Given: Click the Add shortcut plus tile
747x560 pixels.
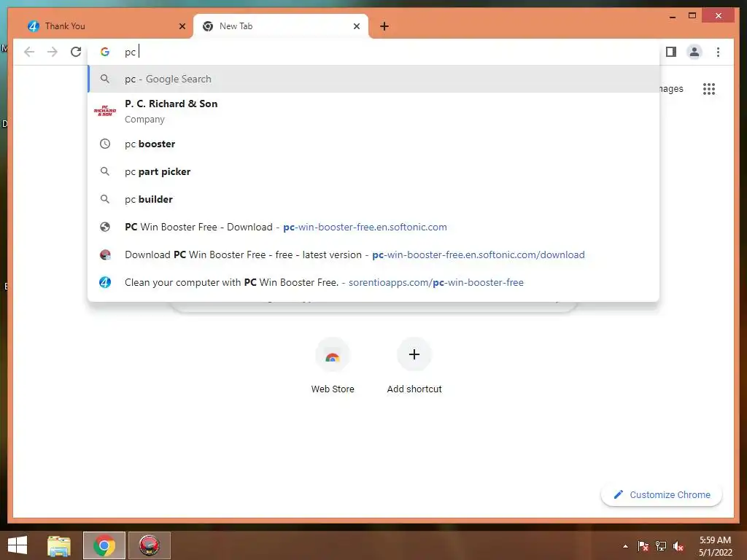Looking at the screenshot, I should pyautogui.click(x=414, y=366).
